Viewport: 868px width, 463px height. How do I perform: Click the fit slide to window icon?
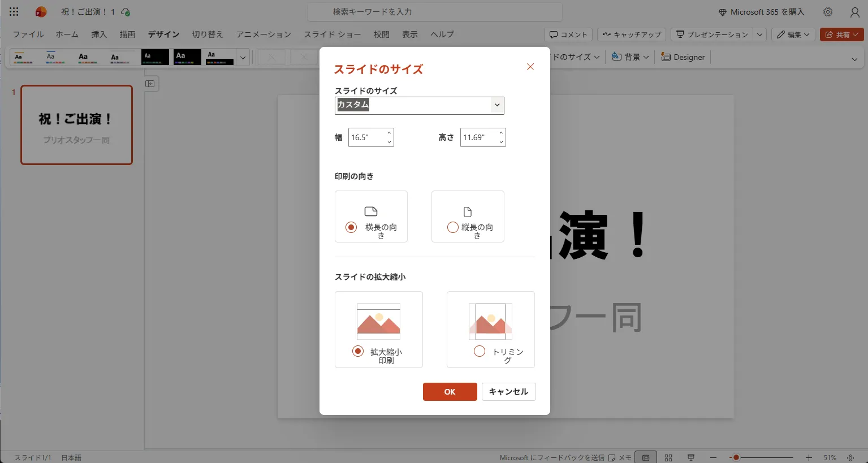[850, 457]
